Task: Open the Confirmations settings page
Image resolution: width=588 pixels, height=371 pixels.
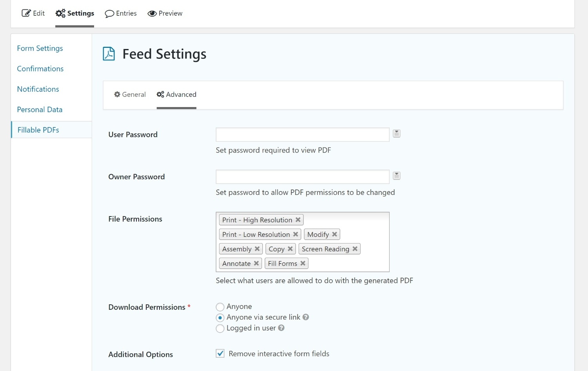Action: pyautogui.click(x=40, y=69)
